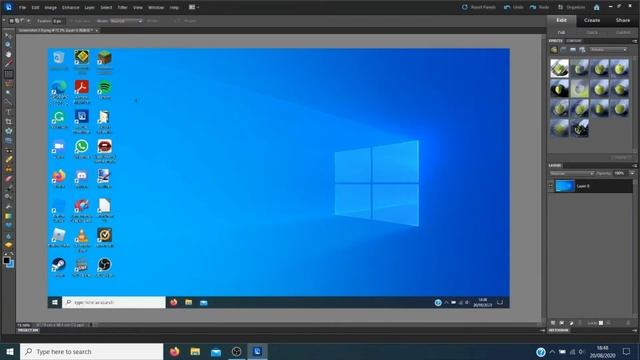The image size is (640, 360).
Task: Show Filters in the Effects panel
Action: [x=554, y=50]
